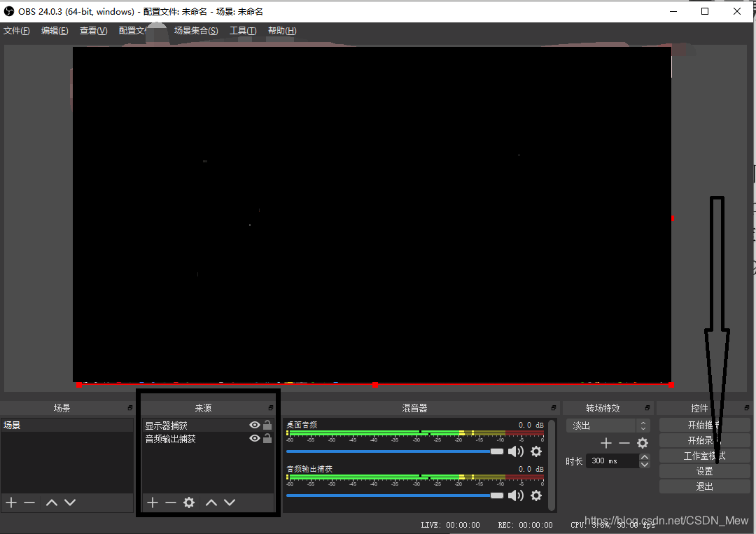This screenshot has width=756, height=534.
Task: Click the 开始推流 button
Action: (704, 425)
